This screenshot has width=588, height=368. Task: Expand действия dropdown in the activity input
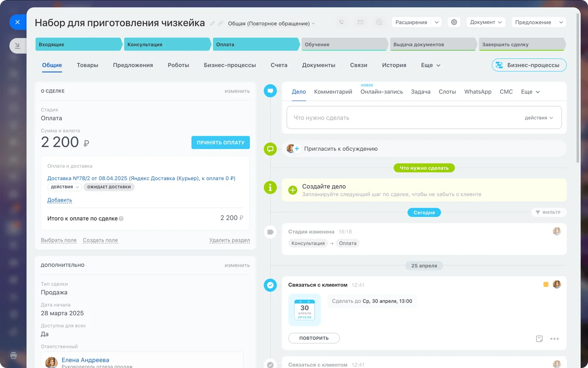pyautogui.click(x=539, y=118)
